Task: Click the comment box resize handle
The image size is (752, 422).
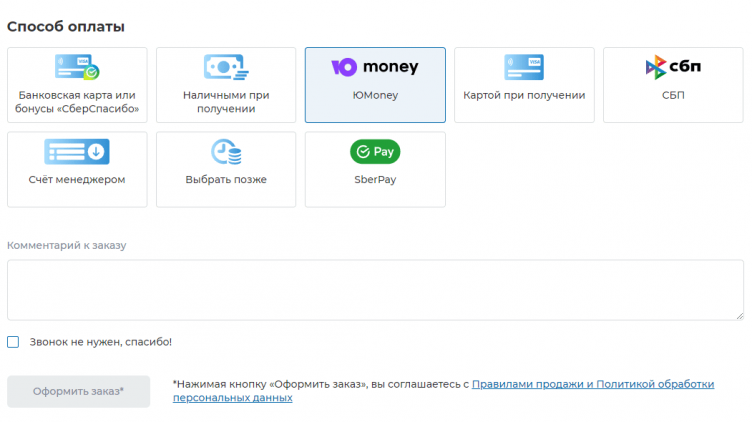Action: pos(739,315)
